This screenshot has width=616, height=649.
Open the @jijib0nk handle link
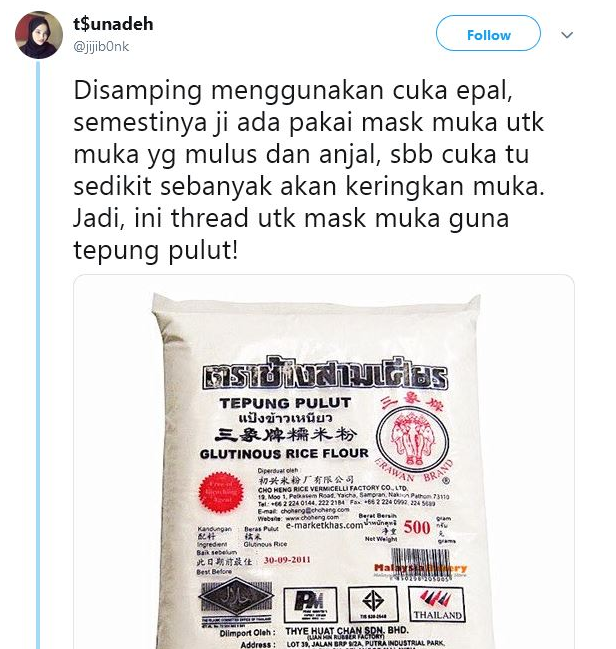pos(101,46)
